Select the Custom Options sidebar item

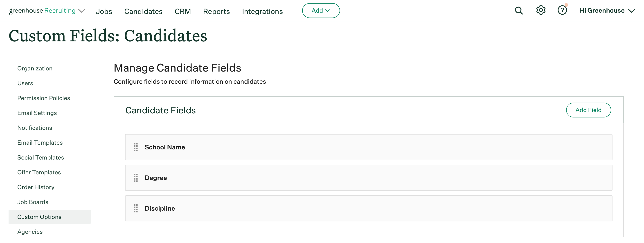[39, 217]
